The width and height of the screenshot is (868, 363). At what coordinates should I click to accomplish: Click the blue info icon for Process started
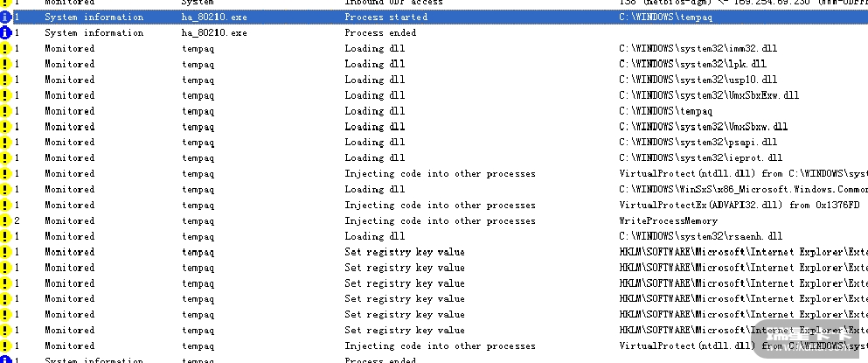5,17
